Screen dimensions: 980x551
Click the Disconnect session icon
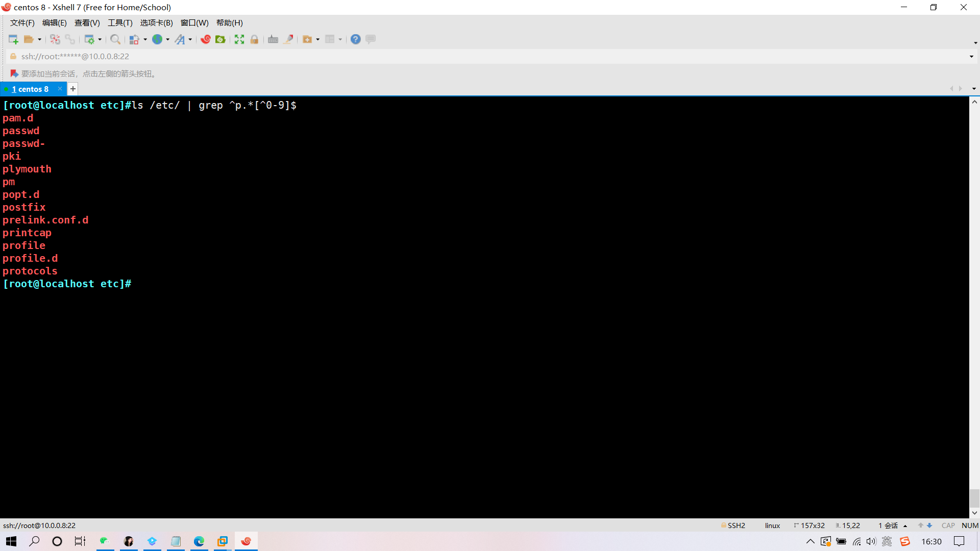coord(55,39)
